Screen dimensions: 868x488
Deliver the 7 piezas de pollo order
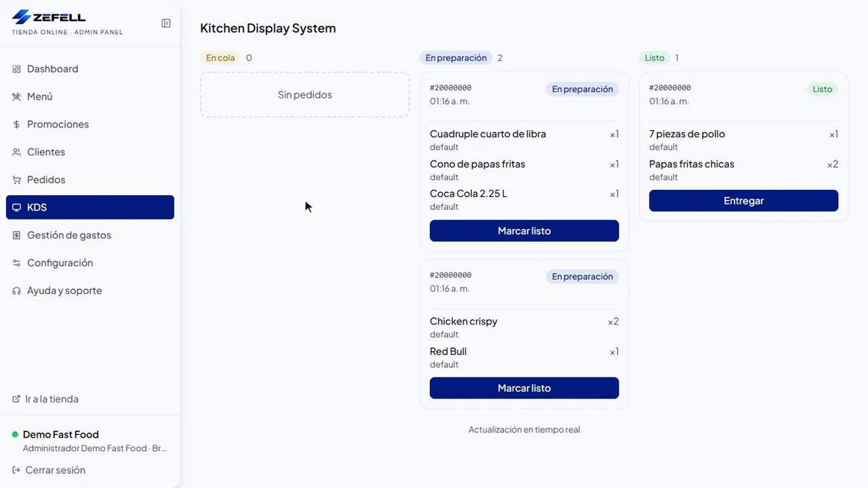743,201
